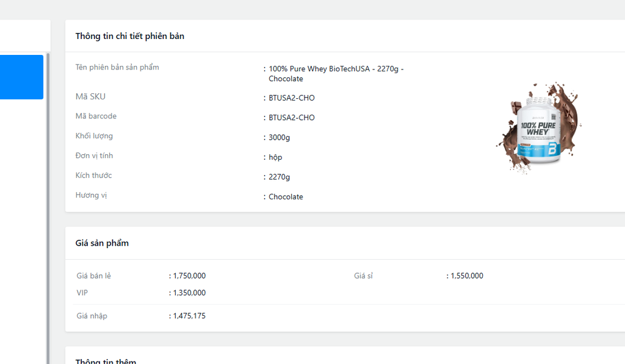Click the left panel vertical scrollbar
The width and height of the screenshot is (625, 364).
pyautogui.click(x=48, y=209)
